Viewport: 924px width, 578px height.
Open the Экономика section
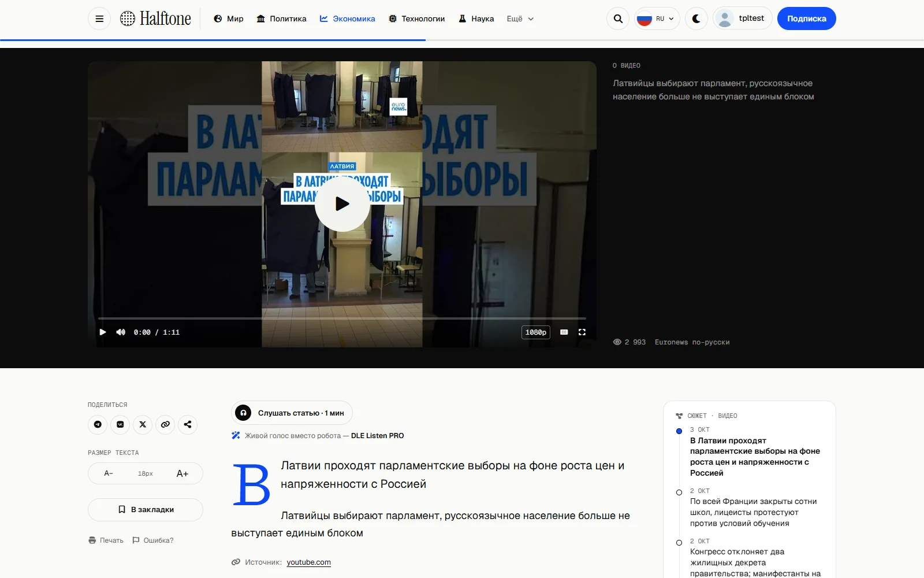(x=348, y=18)
